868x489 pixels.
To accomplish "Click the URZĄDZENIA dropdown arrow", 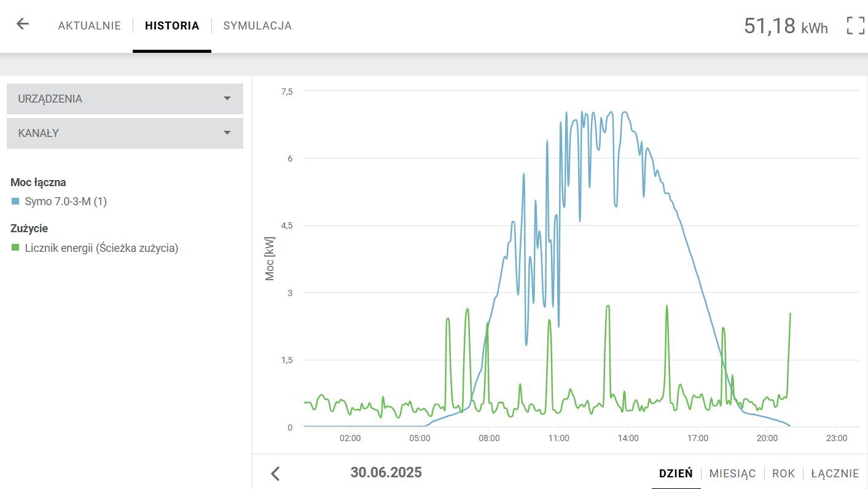I will click(227, 99).
